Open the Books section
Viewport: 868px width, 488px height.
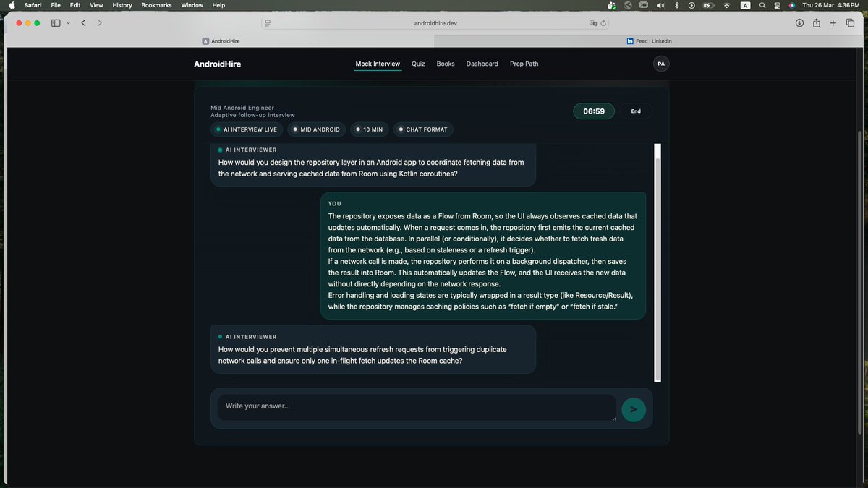(446, 64)
